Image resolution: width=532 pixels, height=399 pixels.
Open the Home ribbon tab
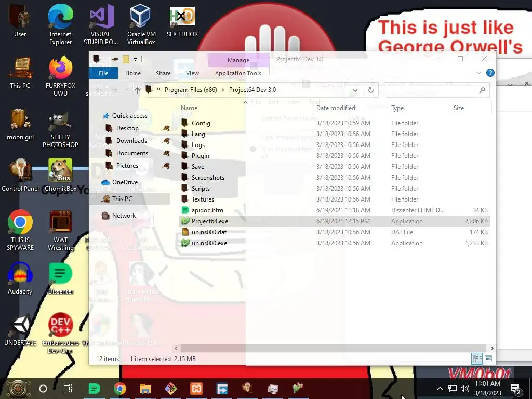[132, 73]
